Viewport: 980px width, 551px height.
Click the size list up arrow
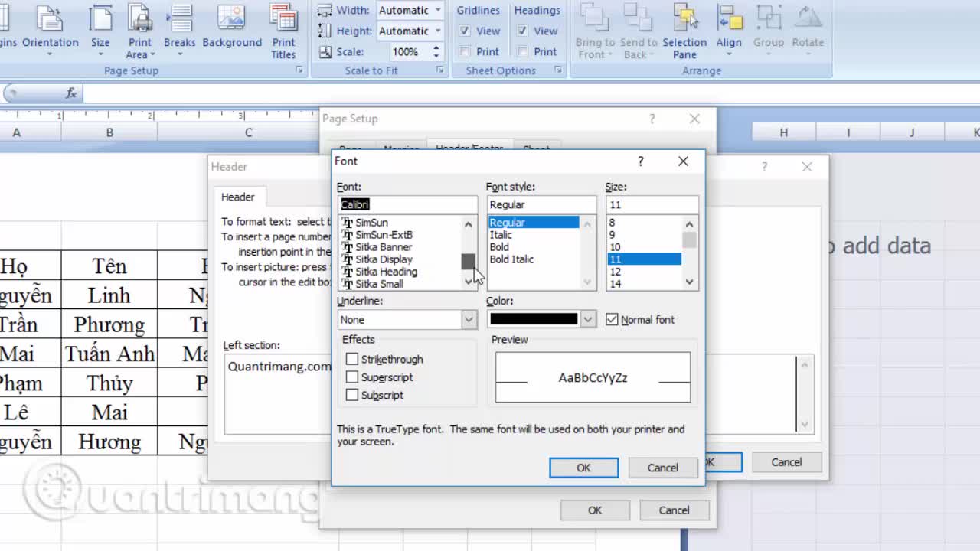click(x=689, y=223)
